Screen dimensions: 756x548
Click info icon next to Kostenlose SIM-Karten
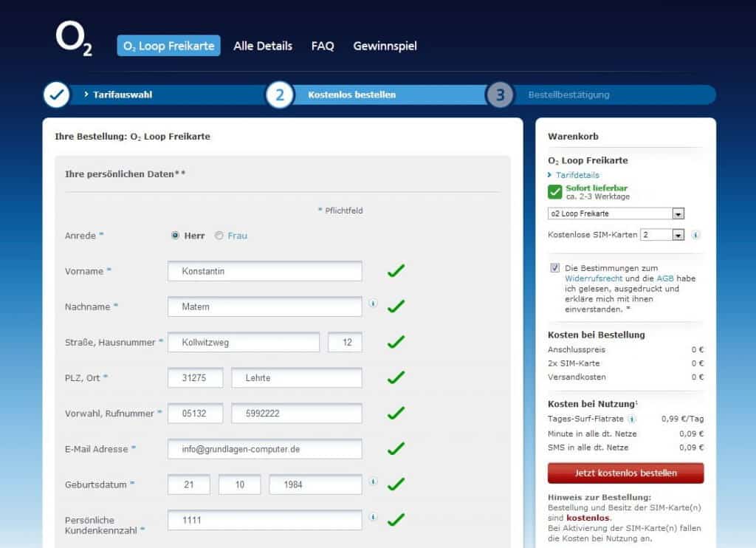(696, 235)
